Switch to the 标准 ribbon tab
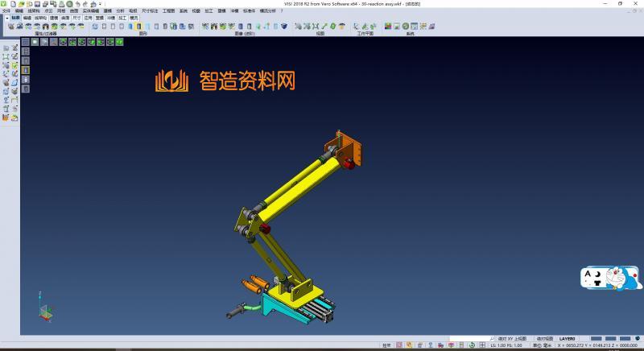This screenshot has width=644, height=351. point(15,18)
